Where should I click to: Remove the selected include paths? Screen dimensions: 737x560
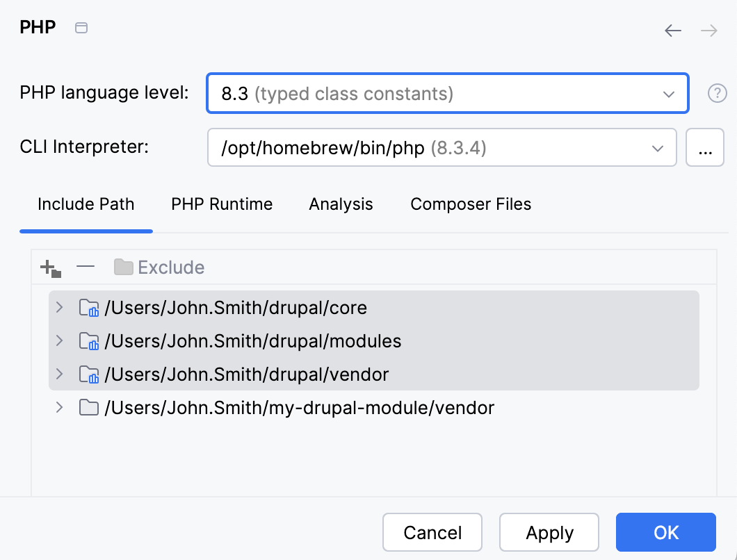pyautogui.click(x=85, y=267)
